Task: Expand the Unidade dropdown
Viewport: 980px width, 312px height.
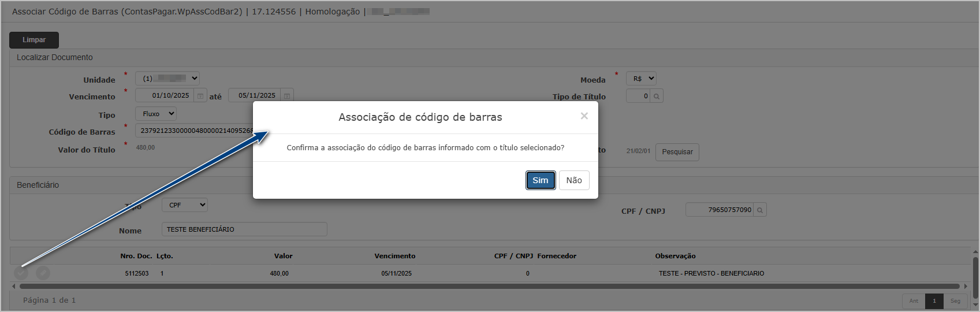Action: (x=167, y=79)
